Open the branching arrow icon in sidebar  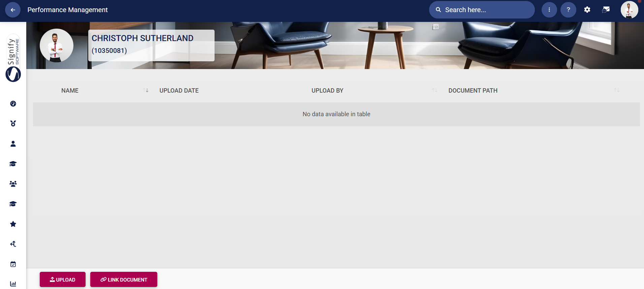(x=13, y=244)
